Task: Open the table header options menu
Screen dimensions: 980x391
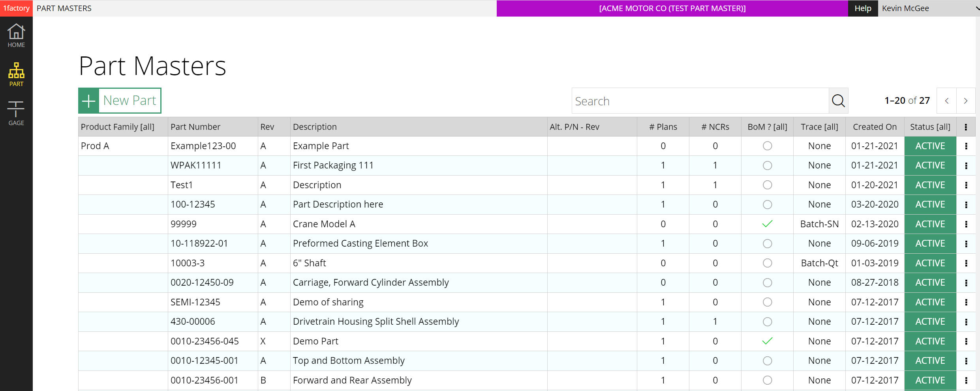Action: coord(966,127)
